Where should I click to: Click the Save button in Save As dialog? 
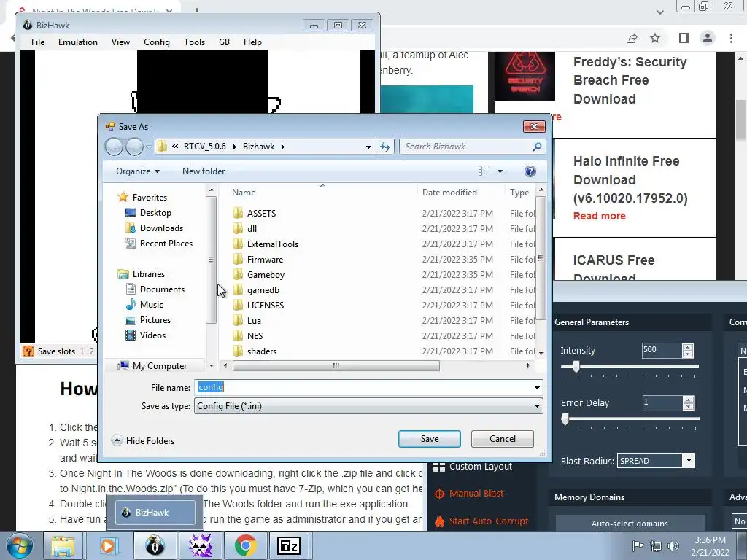(429, 438)
